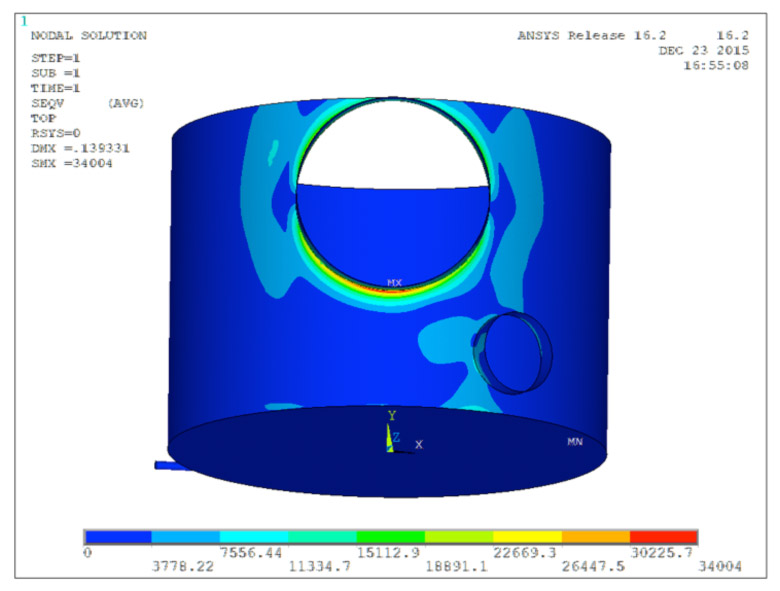780x591 pixels.
Task: Click the 11334.7 legend value
Action: pyautogui.click(x=319, y=566)
